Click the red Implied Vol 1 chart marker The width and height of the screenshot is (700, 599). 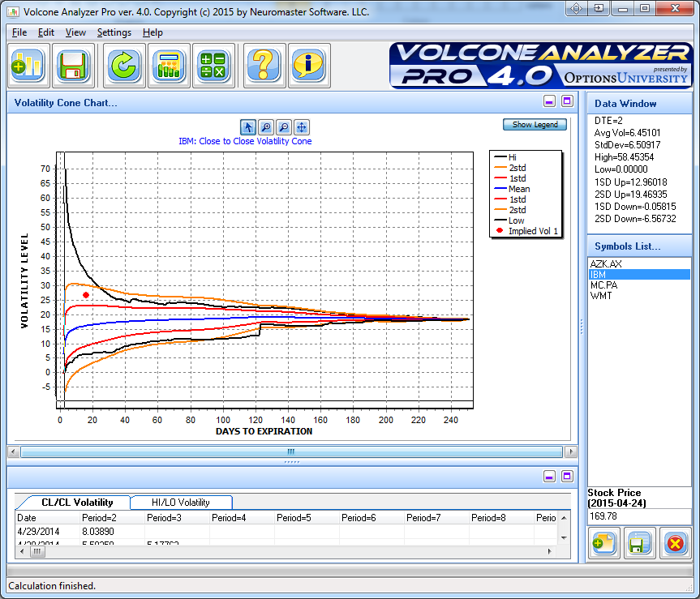click(x=86, y=295)
